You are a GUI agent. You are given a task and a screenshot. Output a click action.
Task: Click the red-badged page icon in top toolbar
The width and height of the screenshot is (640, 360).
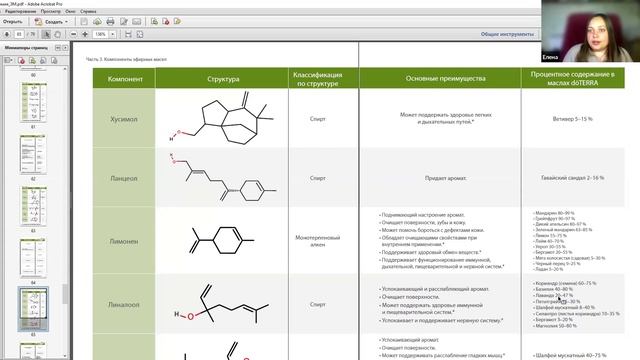(166, 22)
